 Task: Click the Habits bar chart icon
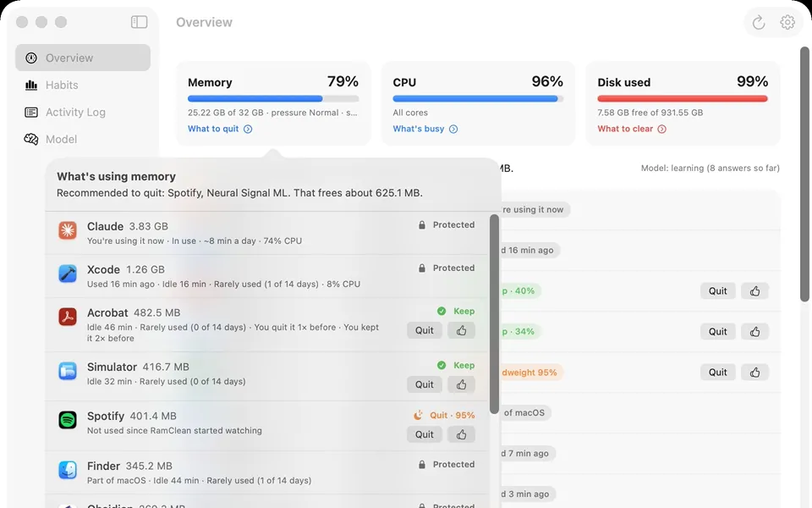[31, 85]
